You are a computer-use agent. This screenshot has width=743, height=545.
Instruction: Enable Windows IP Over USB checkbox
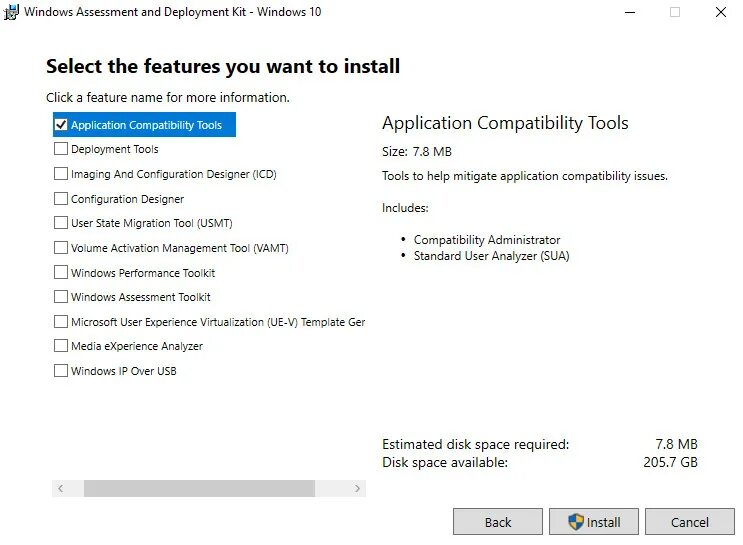coord(61,371)
